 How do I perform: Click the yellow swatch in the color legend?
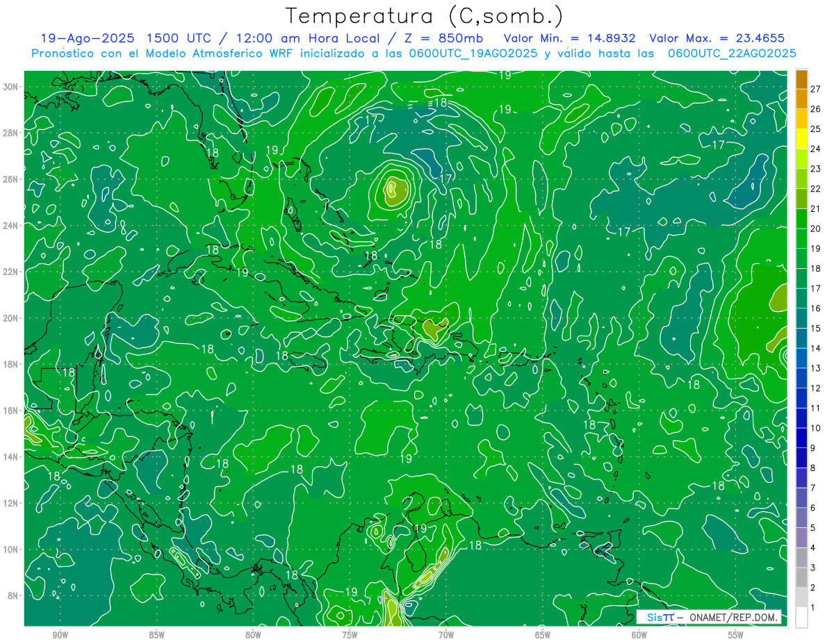(x=801, y=138)
